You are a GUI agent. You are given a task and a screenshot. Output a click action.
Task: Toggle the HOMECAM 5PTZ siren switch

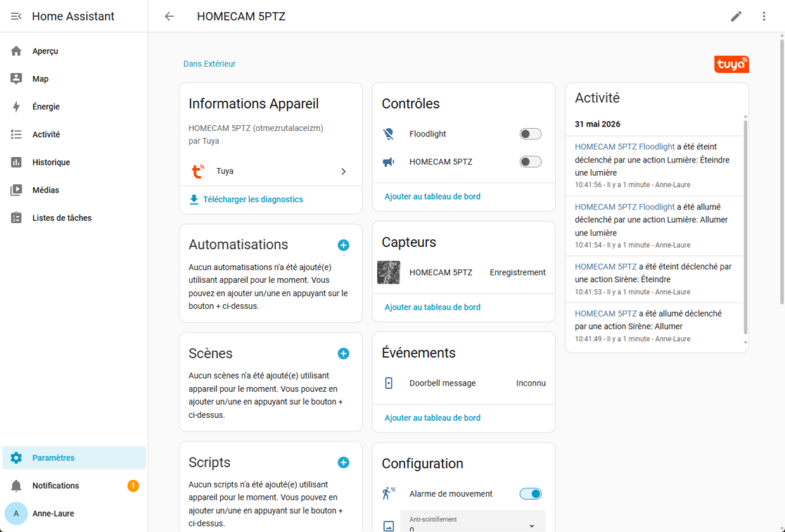[x=530, y=162]
